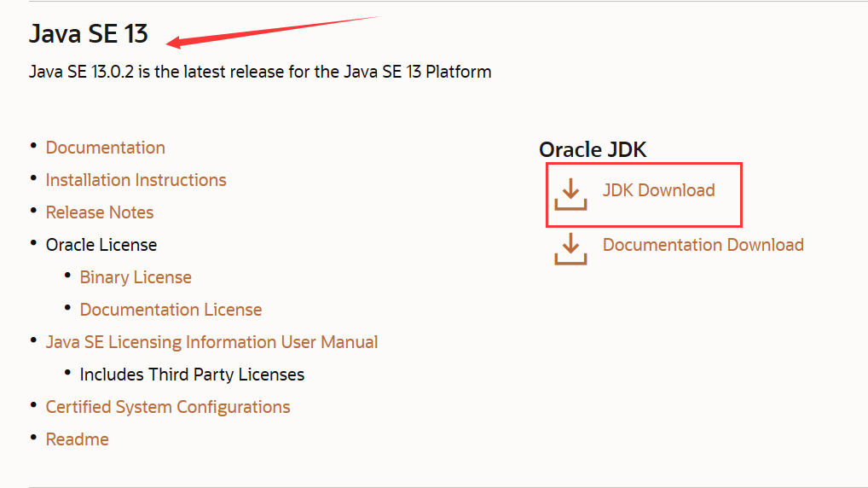Click the Oracle License list item text
The width and height of the screenshot is (868, 488).
click(x=101, y=245)
